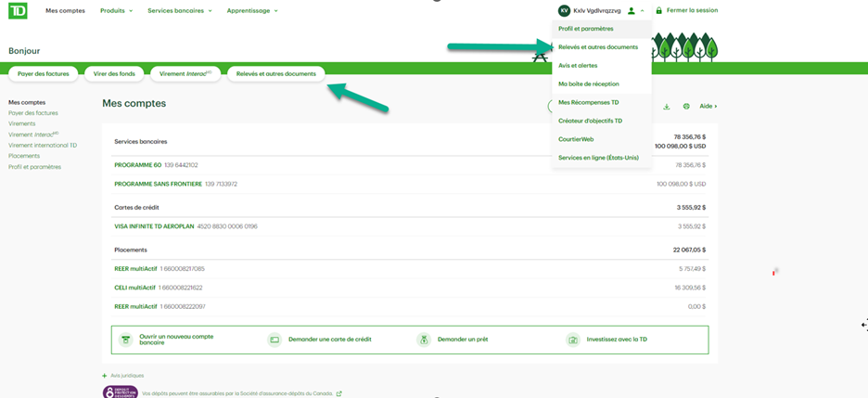The height and width of the screenshot is (398, 868).
Task: Choose Avis et alertes in user menu
Action: [602, 65]
